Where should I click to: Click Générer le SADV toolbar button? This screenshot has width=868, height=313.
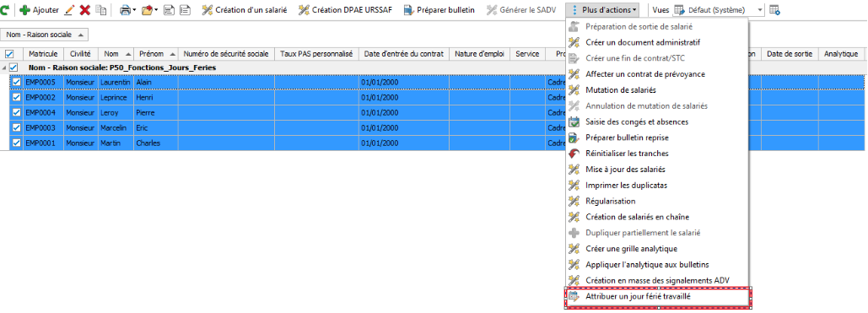[x=521, y=10]
